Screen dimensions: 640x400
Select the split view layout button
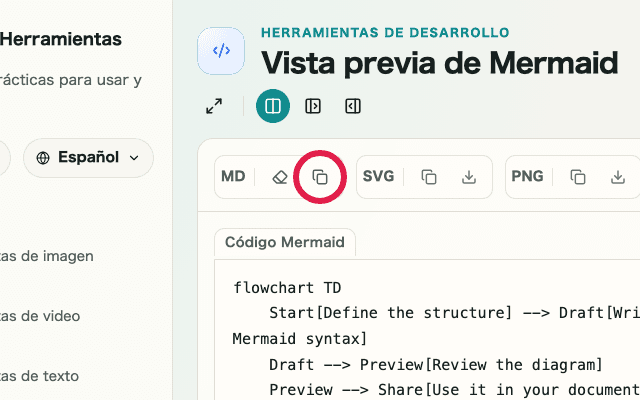[273, 106]
